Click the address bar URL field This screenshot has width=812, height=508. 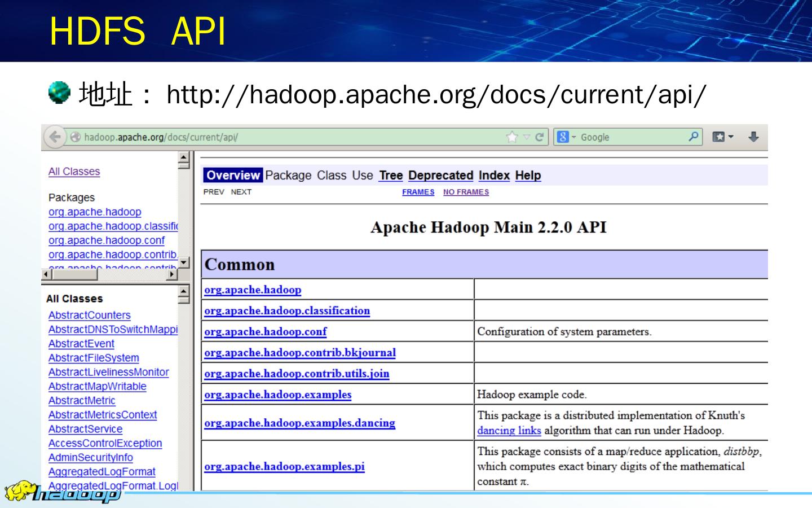click(x=282, y=137)
